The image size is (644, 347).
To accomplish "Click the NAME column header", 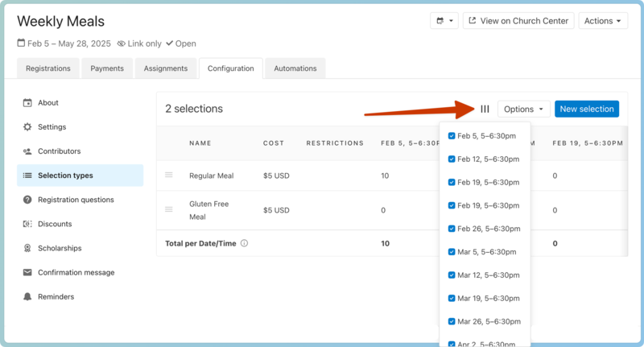I will (x=200, y=143).
